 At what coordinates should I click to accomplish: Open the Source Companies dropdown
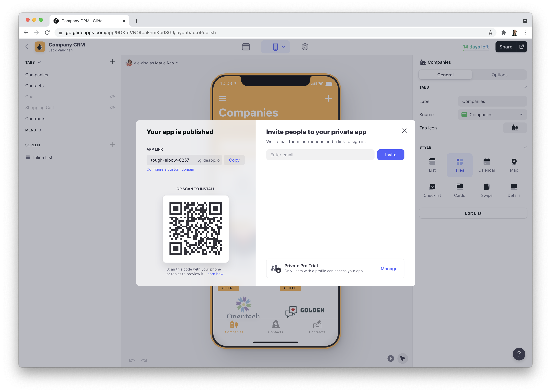(x=492, y=115)
